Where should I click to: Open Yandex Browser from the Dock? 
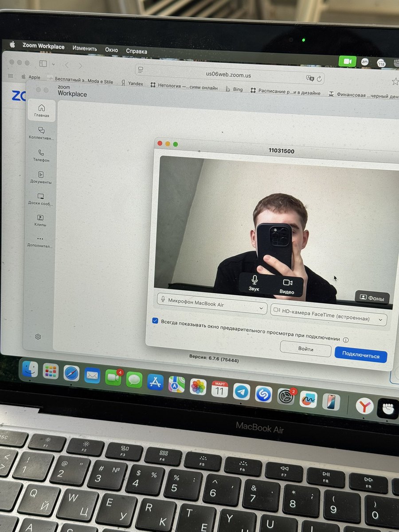click(364, 405)
